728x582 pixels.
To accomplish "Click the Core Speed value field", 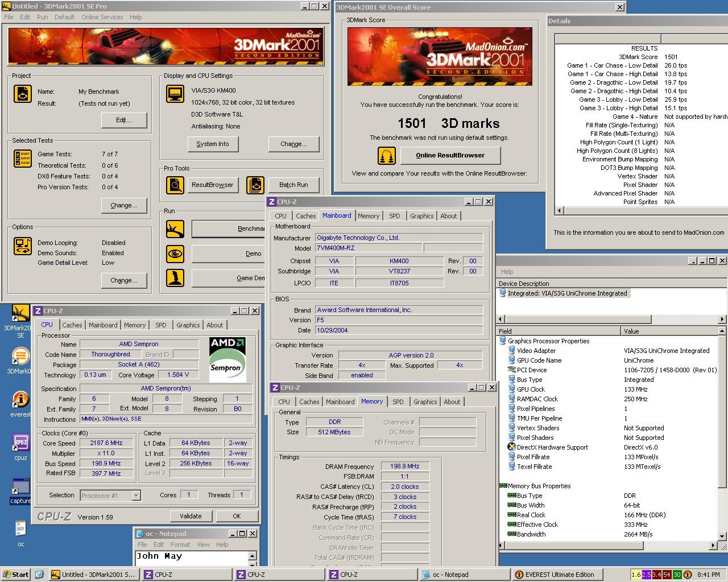I will 106,443.
